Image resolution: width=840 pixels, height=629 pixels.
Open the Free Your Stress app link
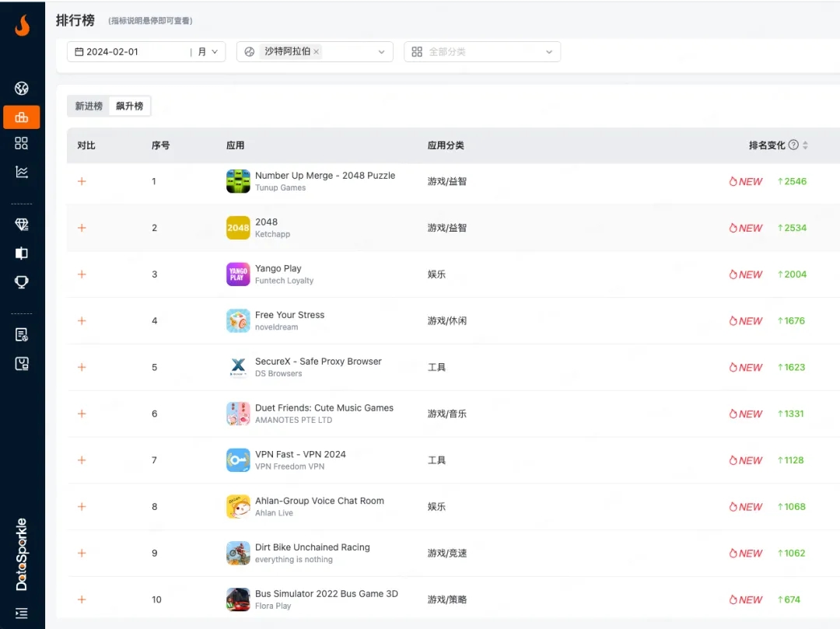(x=289, y=315)
